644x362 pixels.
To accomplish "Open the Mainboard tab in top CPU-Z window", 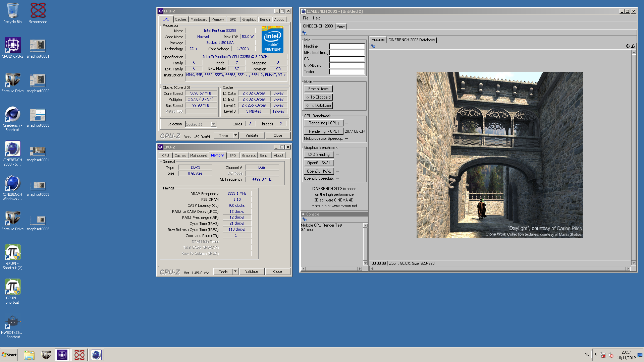I will [199, 19].
